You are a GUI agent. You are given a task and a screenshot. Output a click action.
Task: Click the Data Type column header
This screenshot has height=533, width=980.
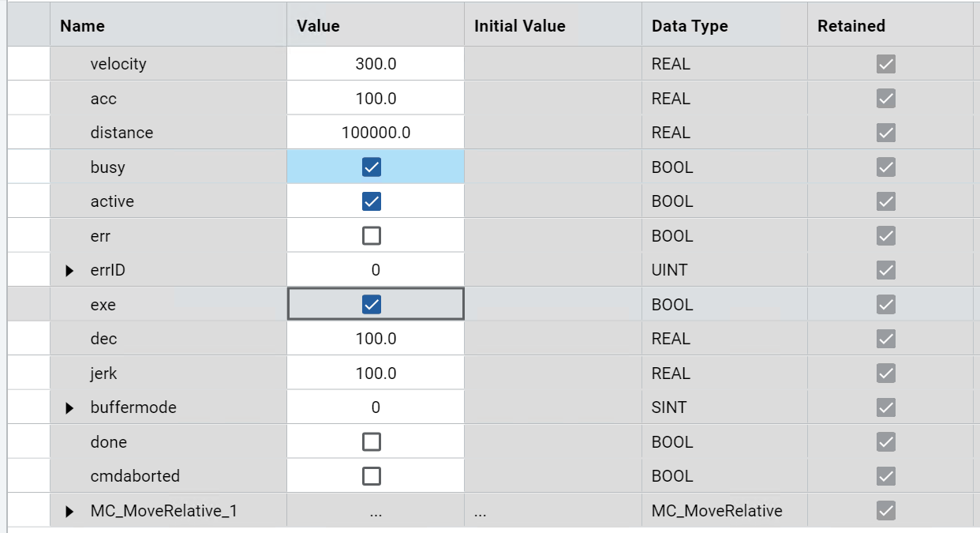[x=690, y=26]
